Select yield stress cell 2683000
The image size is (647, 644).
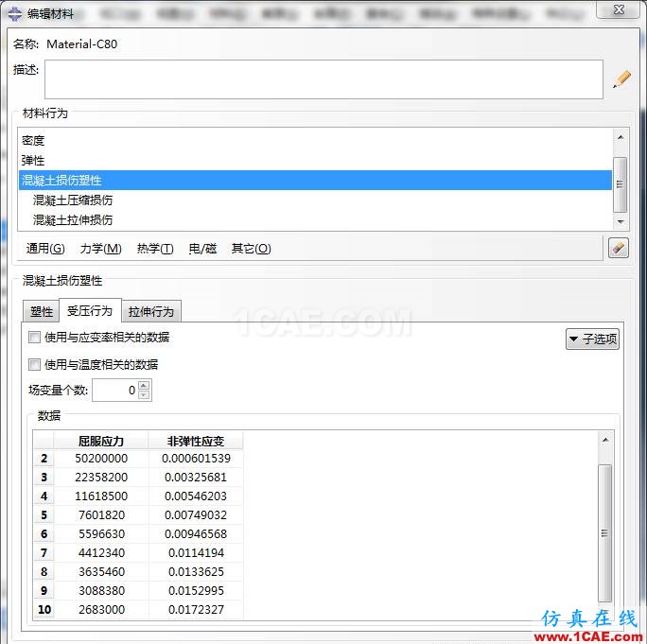(x=101, y=610)
